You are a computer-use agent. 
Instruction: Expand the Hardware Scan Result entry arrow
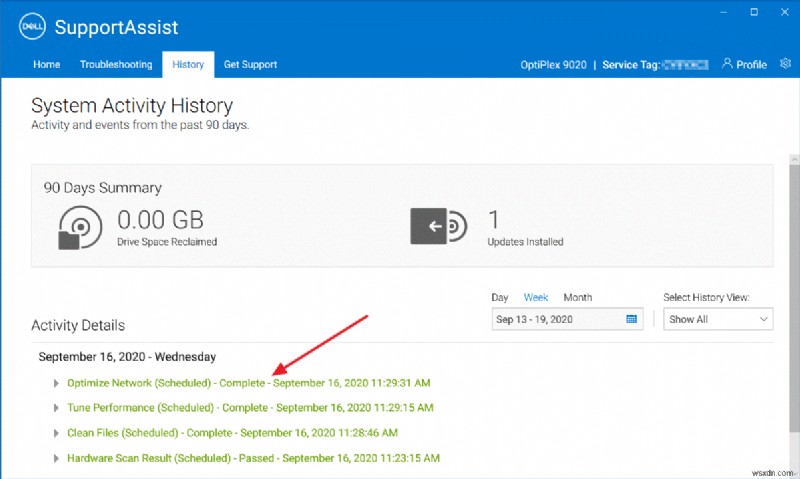56,458
